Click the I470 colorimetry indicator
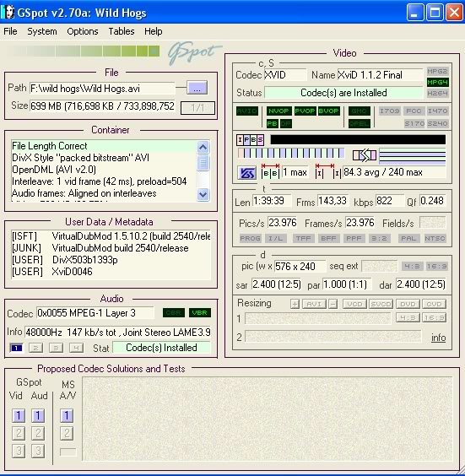The height and width of the screenshot is (476, 465). (437, 111)
